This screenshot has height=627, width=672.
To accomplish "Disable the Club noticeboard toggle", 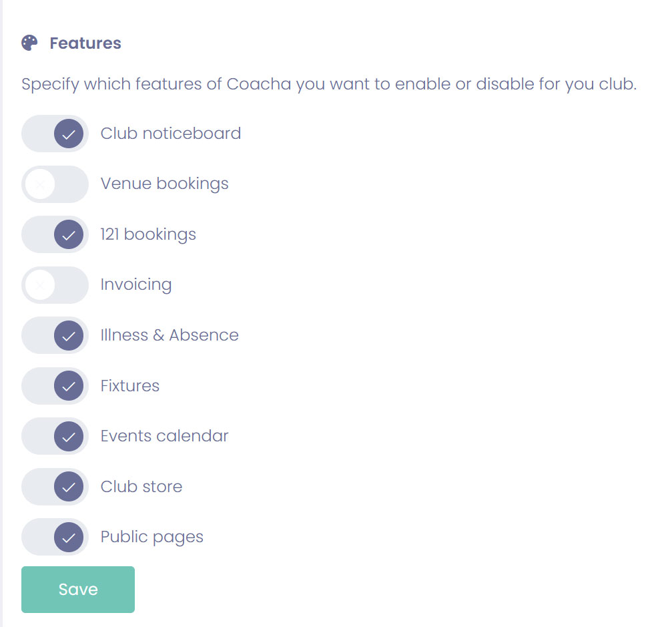I will [55, 134].
